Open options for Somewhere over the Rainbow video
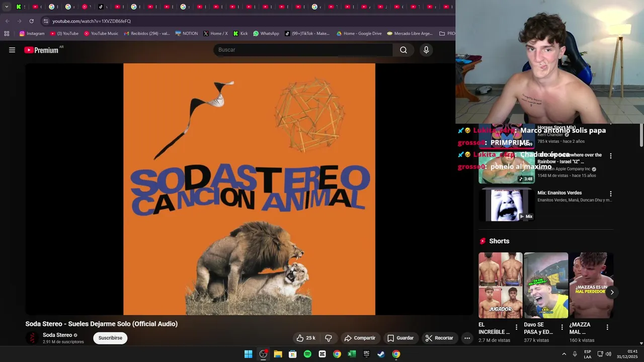644x362 pixels. pyautogui.click(x=610, y=156)
